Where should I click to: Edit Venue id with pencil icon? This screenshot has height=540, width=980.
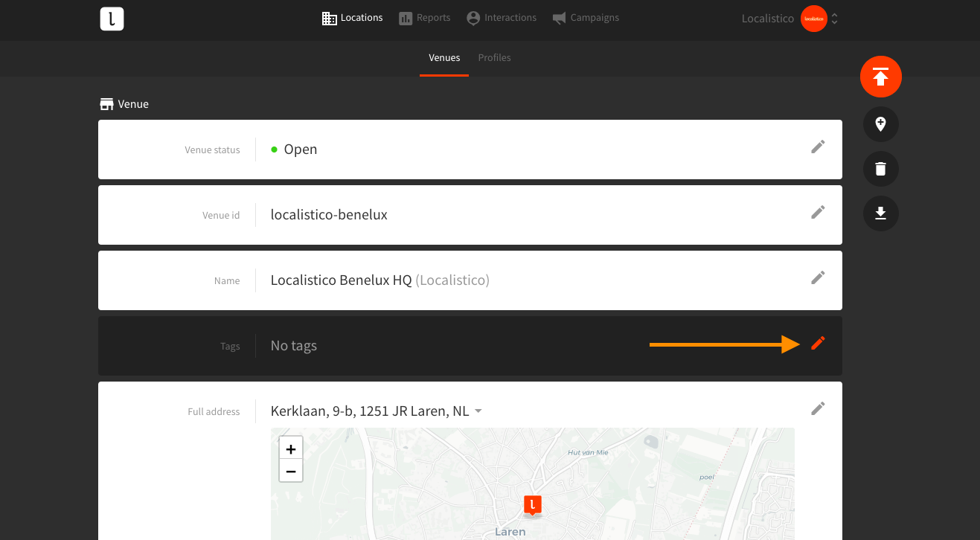818,212
